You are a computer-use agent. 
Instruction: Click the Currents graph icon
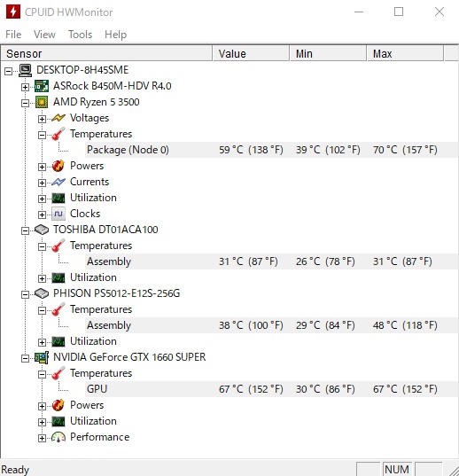(x=58, y=182)
